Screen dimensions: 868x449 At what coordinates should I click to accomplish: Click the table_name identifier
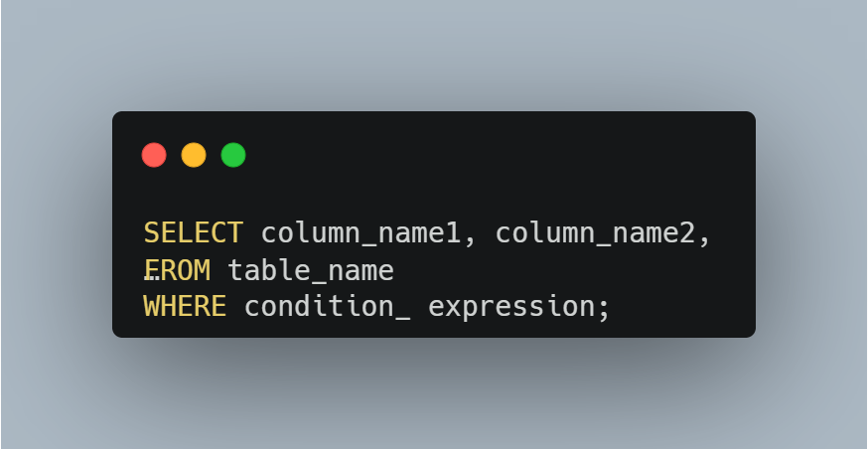[311, 270]
